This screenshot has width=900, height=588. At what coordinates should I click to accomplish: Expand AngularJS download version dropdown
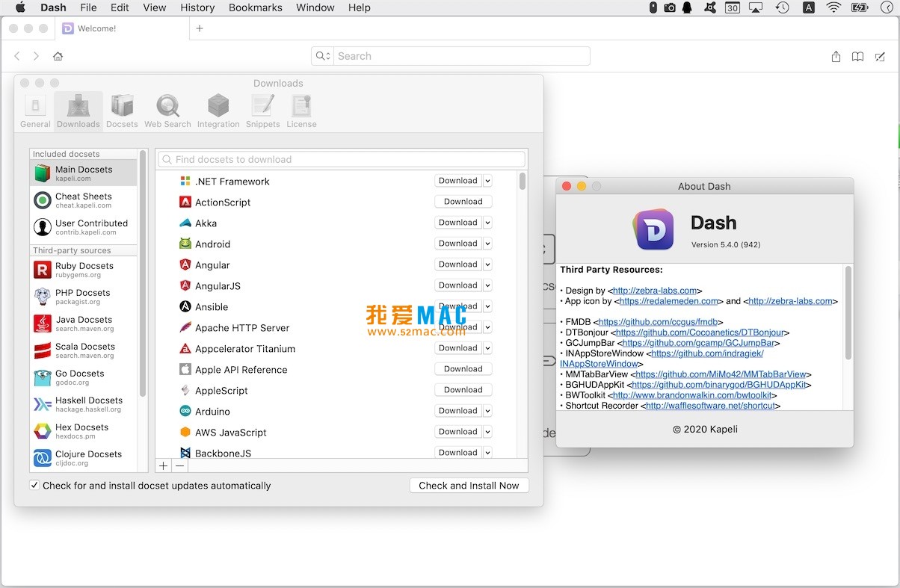pyautogui.click(x=487, y=285)
